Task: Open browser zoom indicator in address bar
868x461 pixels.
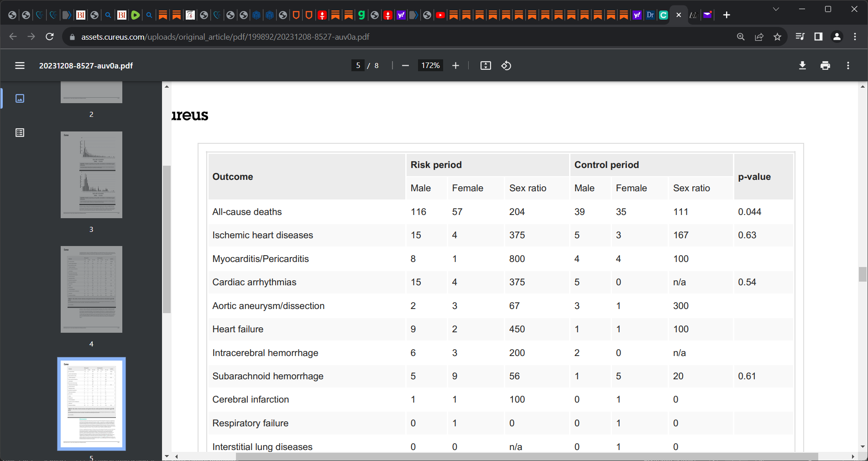Action: tap(741, 37)
